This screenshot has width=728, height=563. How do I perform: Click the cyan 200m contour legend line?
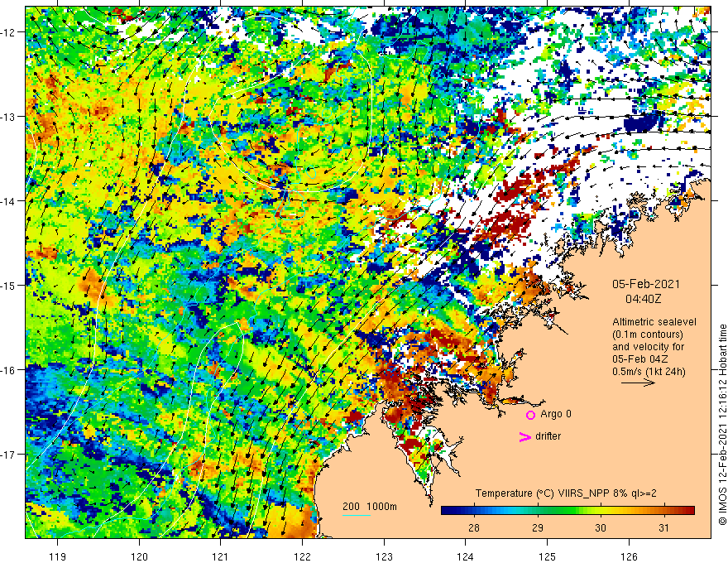(x=357, y=515)
